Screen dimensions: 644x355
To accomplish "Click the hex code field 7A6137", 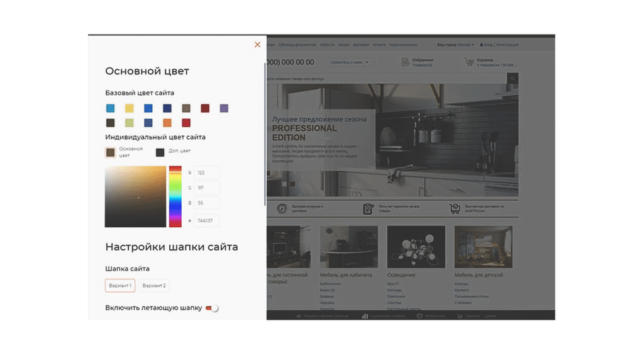I will (x=206, y=221).
